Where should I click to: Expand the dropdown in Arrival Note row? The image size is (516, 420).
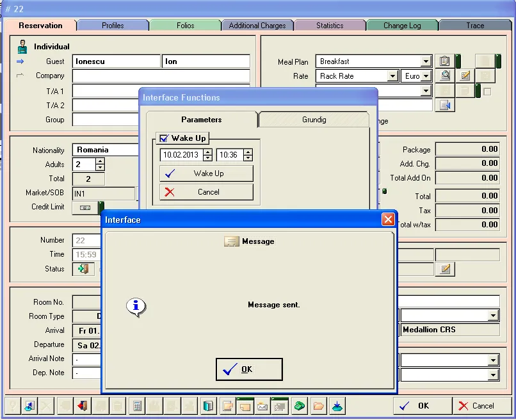(x=493, y=360)
